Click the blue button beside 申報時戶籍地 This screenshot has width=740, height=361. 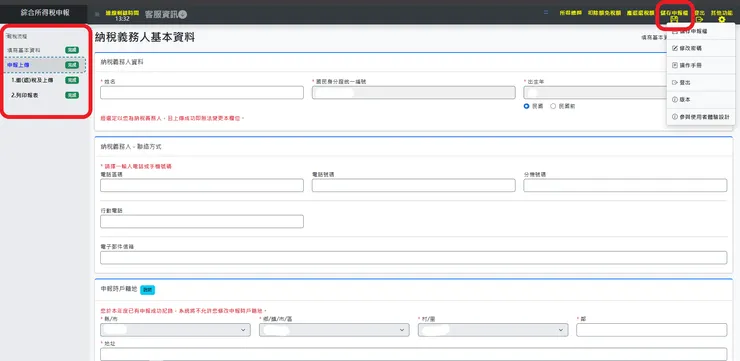click(x=148, y=289)
